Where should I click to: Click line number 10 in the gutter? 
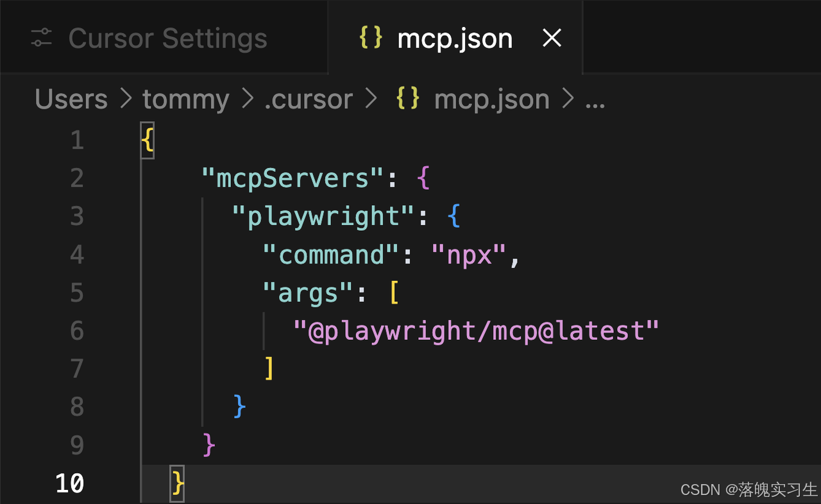[x=69, y=483]
